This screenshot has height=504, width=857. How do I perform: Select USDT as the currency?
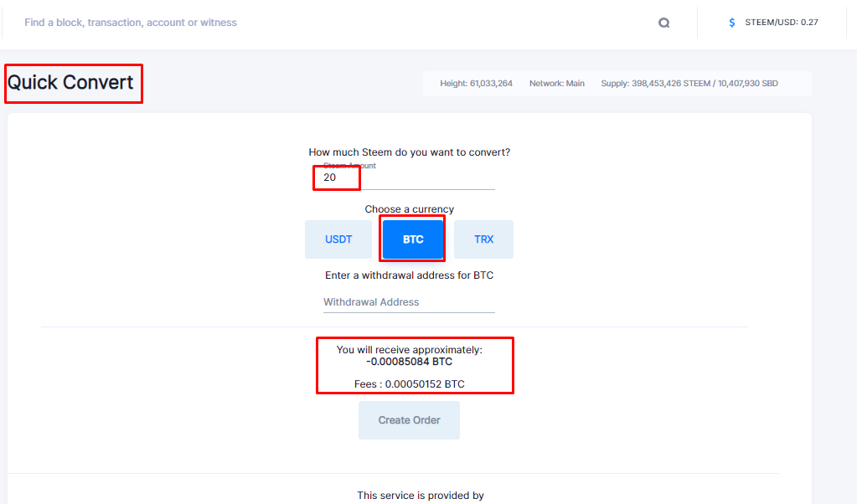pos(338,239)
